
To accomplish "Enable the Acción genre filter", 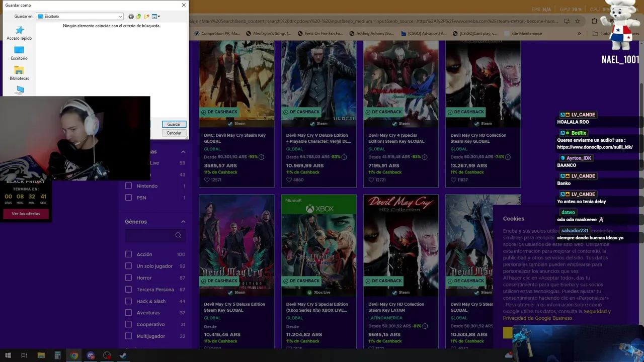I will (x=128, y=254).
